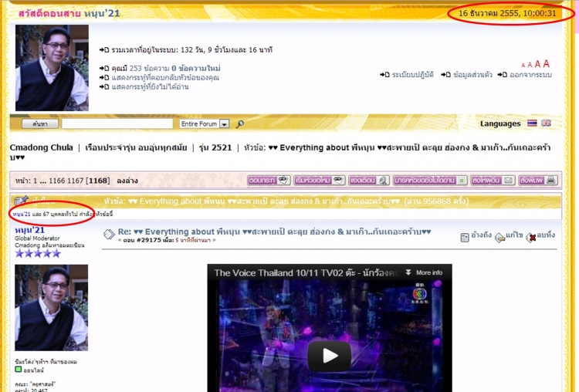Viewport: 579px width, 392px height.
Task: Click the ค้นหา search button
Action: (x=40, y=124)
